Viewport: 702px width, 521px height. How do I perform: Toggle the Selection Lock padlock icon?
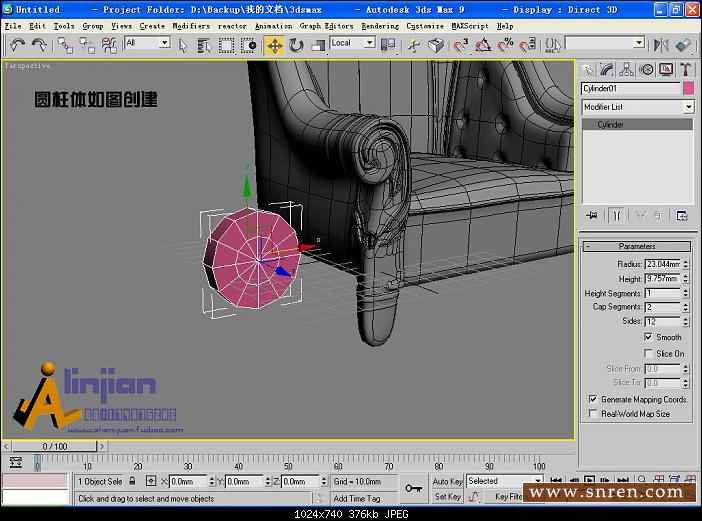(x=132, y=481)
